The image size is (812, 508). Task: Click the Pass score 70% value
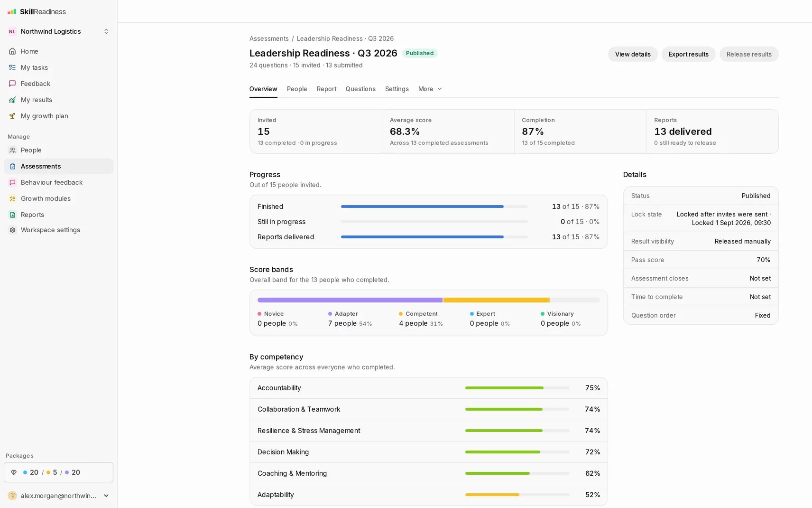coord(763,260)
